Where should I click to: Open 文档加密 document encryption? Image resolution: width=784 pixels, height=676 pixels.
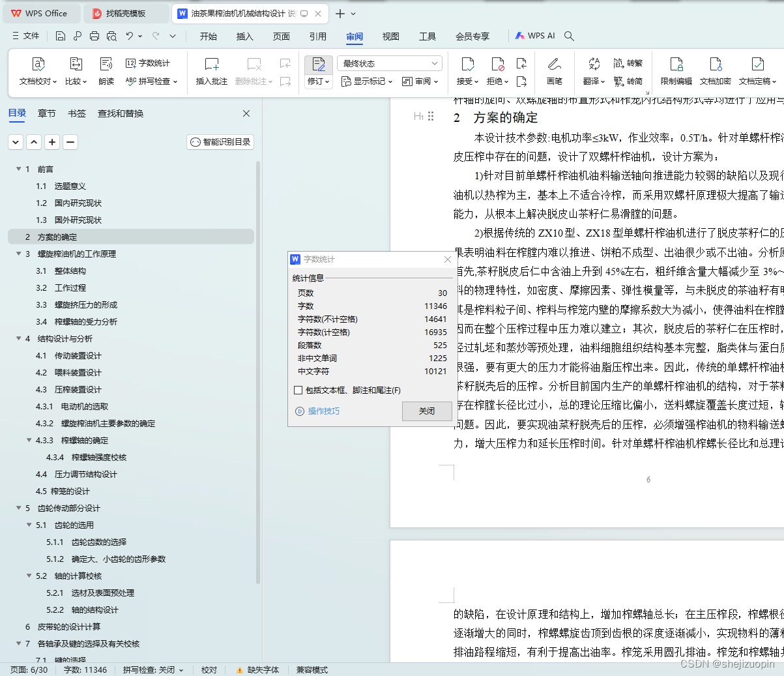click(716, 72)
